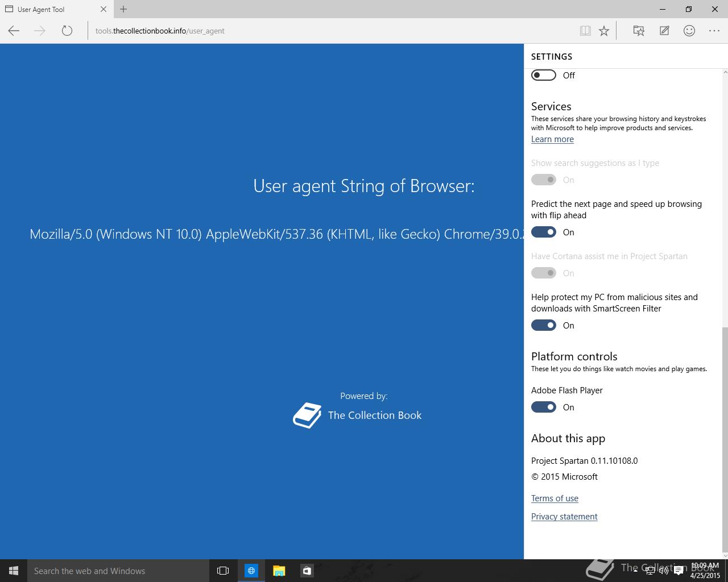Send feedback using the smiley icon
The height and width of the screenshot is (582, 728).
[689, 31]
